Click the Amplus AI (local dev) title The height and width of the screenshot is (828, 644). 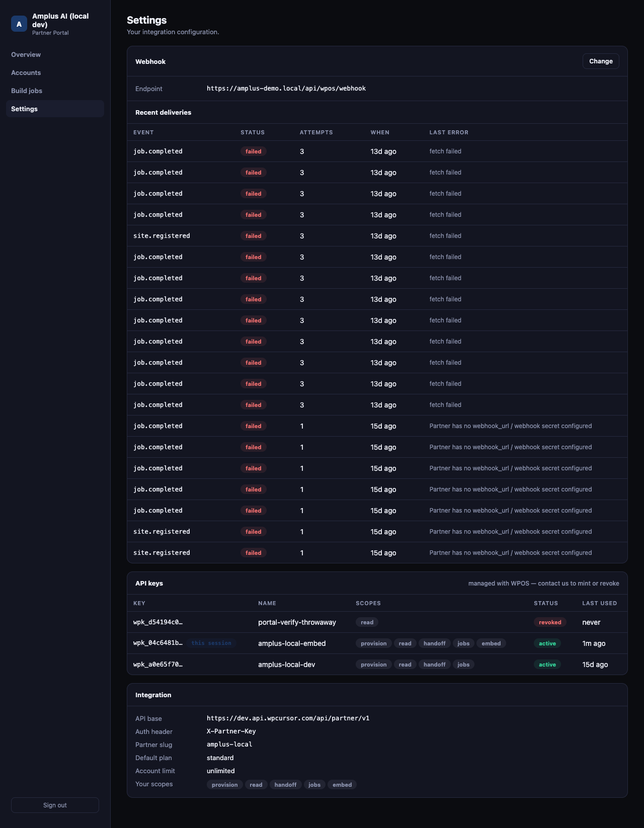(60, 20)
